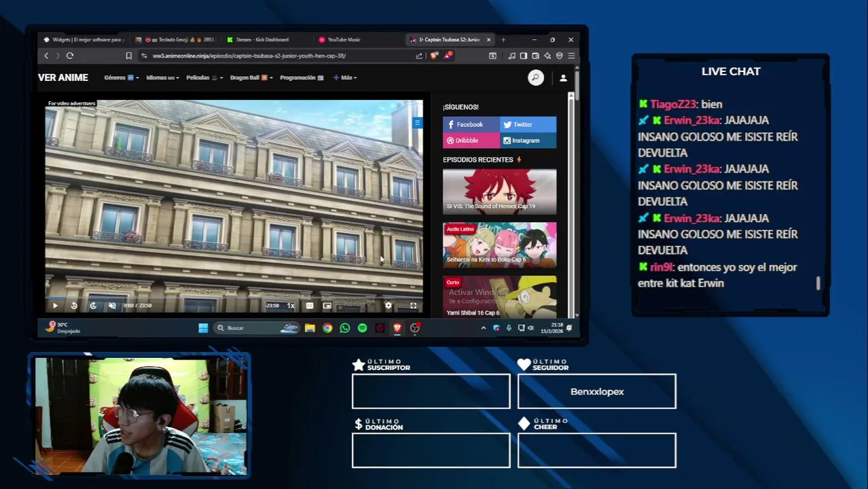The height and width of the screenshot is (489, 868).
Task: Reload the current page
Action: click(70, 56)
